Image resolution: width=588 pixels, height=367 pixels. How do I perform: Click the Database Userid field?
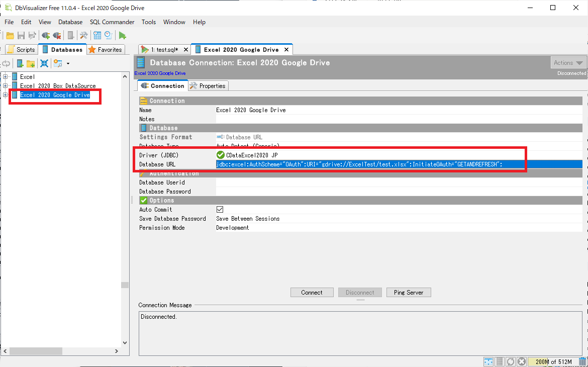pyautogui.click(x=399, y=182)
